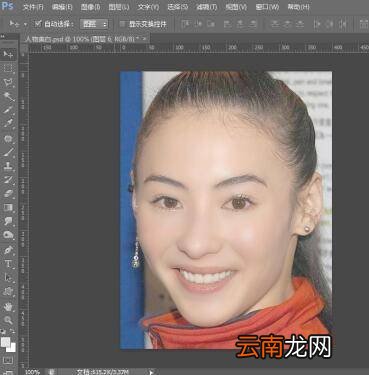Open the 选择(S) menu
The height and width of the screenshot is (375, 369).
click(x=178, y=7)
